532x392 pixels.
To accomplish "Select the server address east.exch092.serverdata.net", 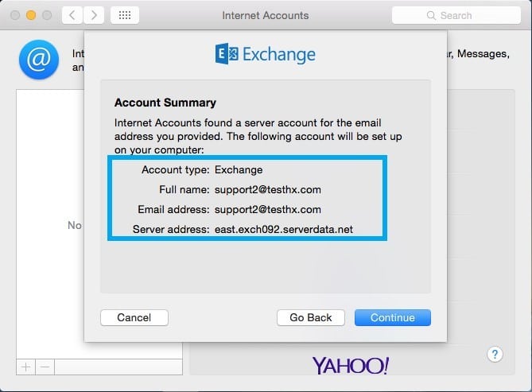I will (x=284, y=230).
